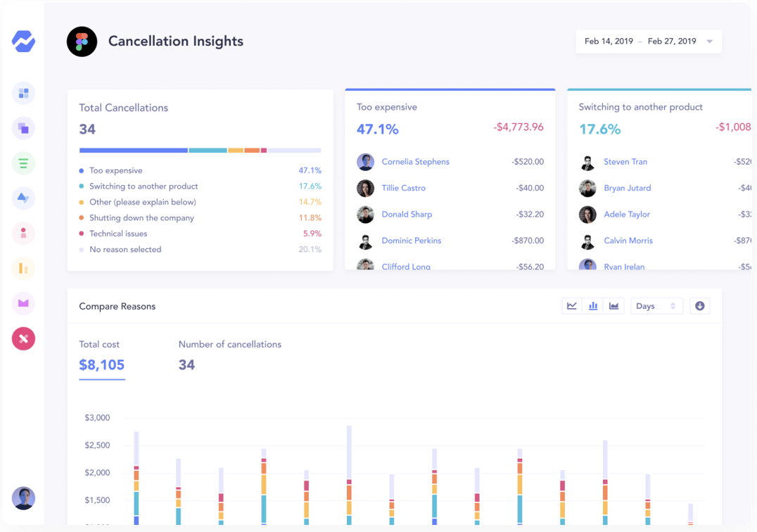Click the Figma logo beside Cancellation Insights title
This screenshot has width=757, height=532.
pyautogui.click(x=82, y=42)
